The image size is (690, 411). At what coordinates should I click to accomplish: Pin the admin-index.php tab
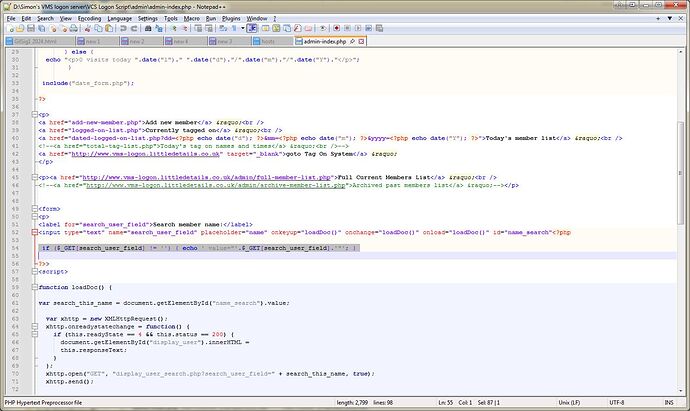352,41
